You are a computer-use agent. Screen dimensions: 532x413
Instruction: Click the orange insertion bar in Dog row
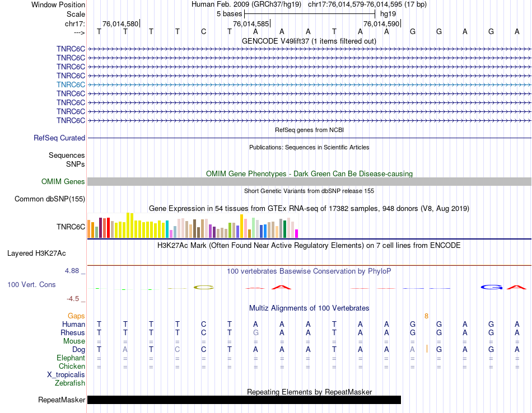427,349
